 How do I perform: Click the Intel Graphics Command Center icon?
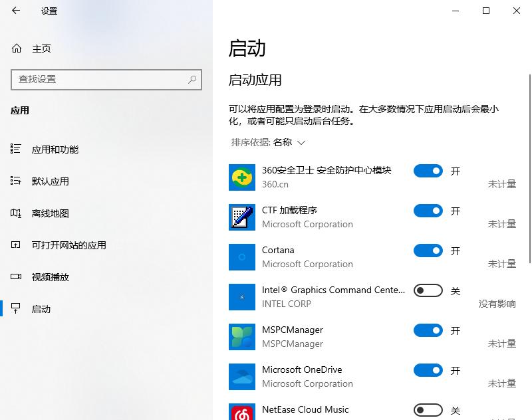242,296
